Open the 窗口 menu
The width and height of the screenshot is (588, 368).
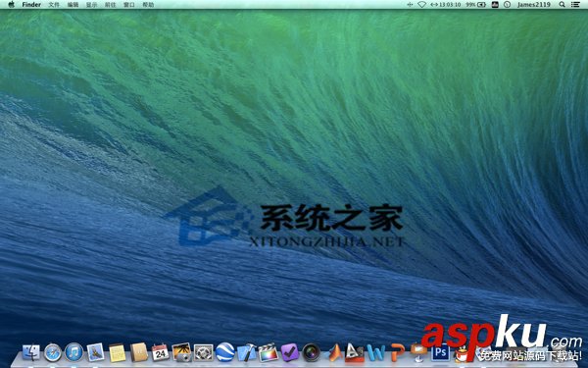point(129,5)
